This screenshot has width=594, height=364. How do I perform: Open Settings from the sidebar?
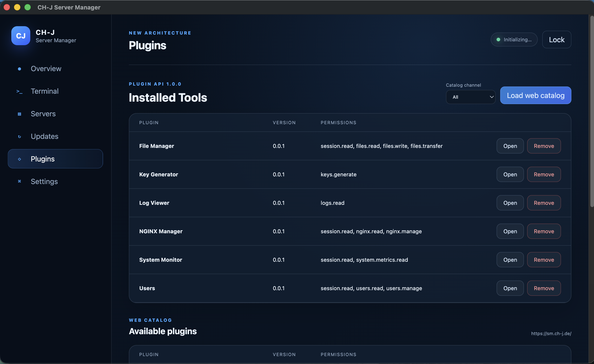point(55,181)
